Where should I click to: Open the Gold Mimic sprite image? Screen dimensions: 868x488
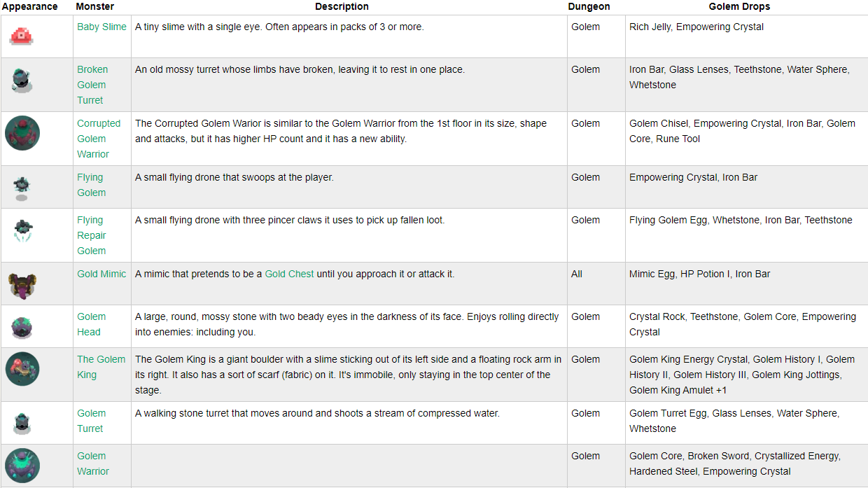[22, 284]
